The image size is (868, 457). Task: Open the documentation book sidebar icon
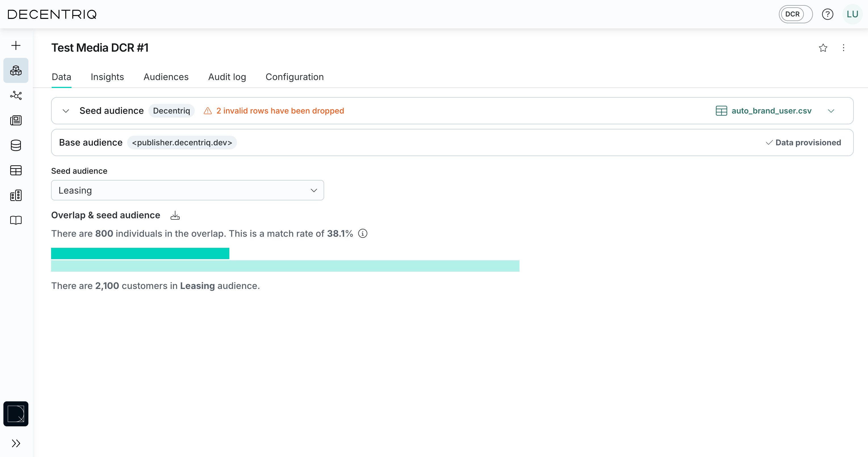click(16, 220)
